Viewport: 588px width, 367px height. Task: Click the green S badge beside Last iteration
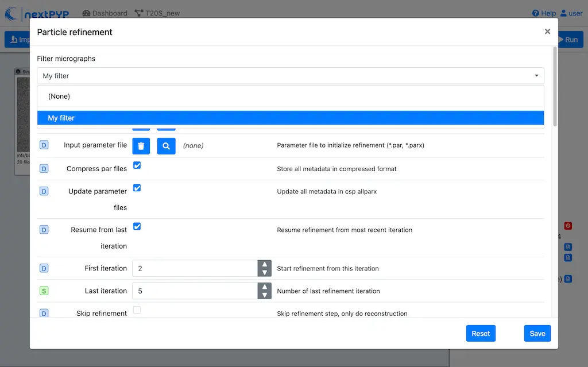point(44,291)
